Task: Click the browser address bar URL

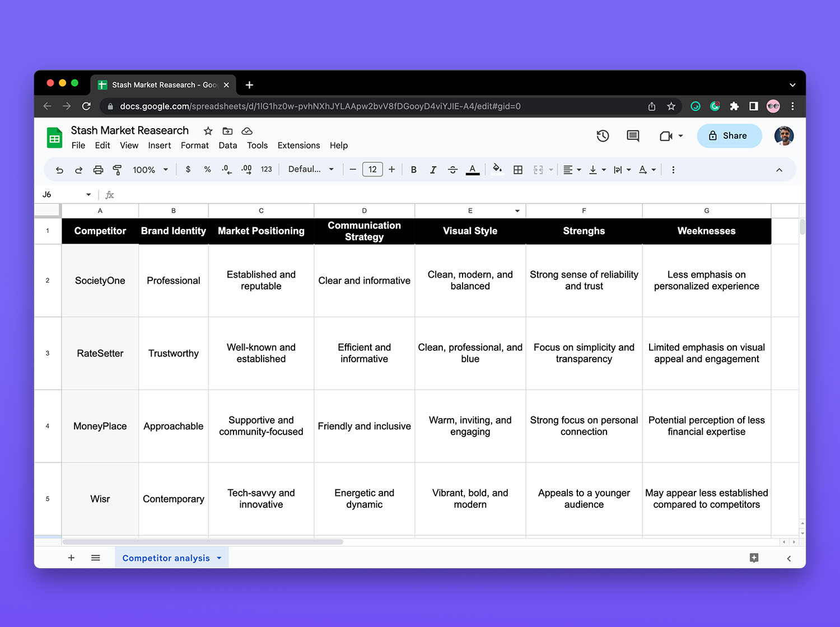Action: [320, 106]
